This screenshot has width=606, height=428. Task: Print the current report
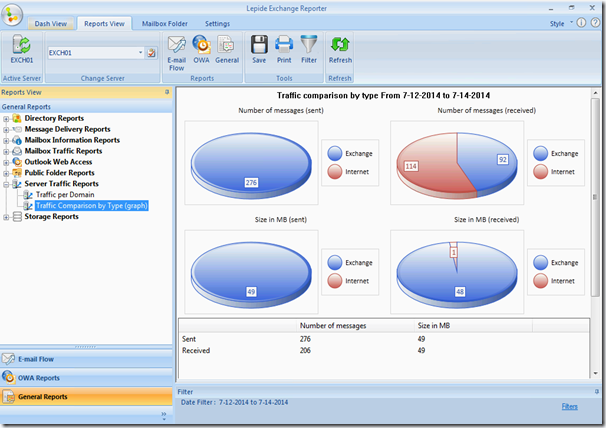pyautogui.click(x=284, y=44)
